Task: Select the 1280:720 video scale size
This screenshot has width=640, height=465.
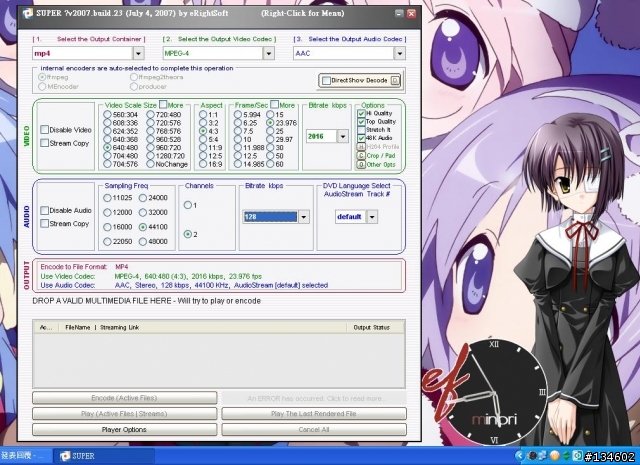Action: [151, 156]
